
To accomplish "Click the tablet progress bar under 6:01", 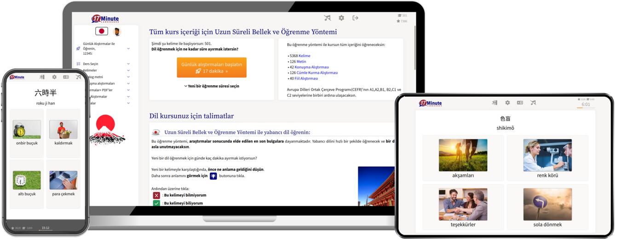I will [586, 108].
